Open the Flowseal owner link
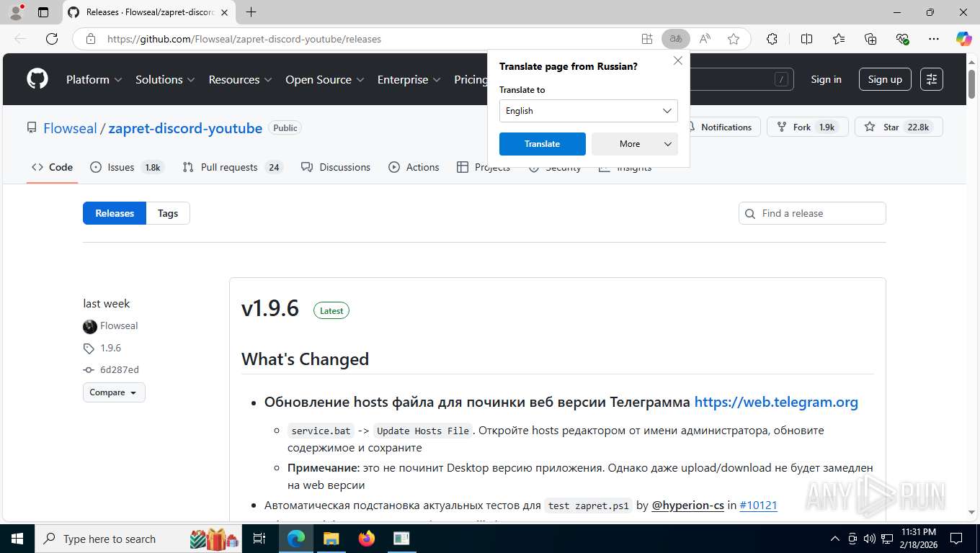The image size is (980, 553). [x=70, y=128]
